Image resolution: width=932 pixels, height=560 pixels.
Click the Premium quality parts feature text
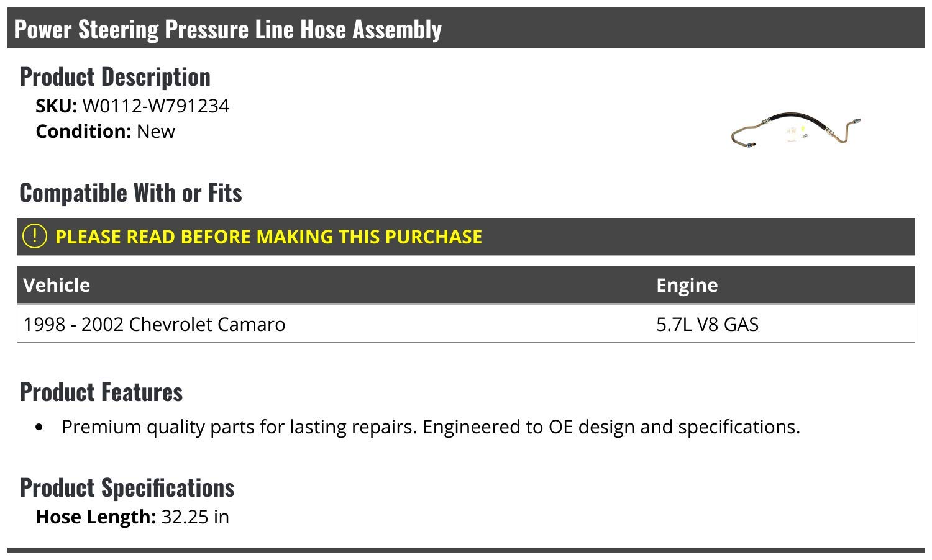(x=431, y=427)
